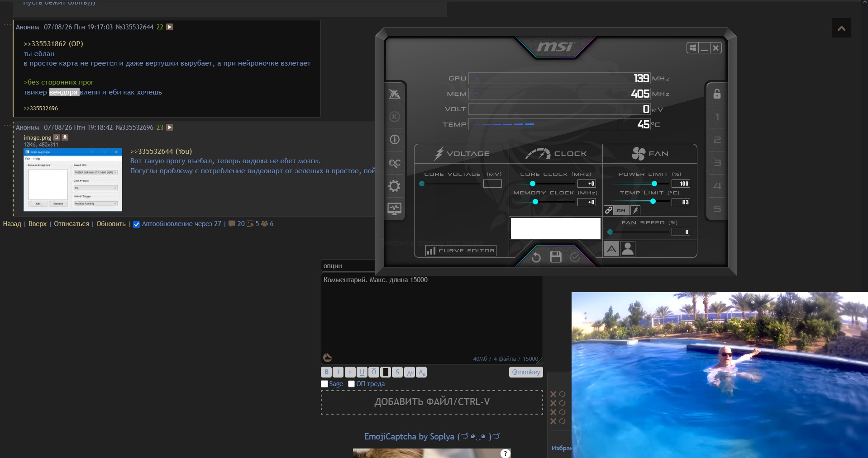This screenshot has height=458, width=868.
Task: Click the Windows startup icon in Afterburner
Action: pos(692,48)
